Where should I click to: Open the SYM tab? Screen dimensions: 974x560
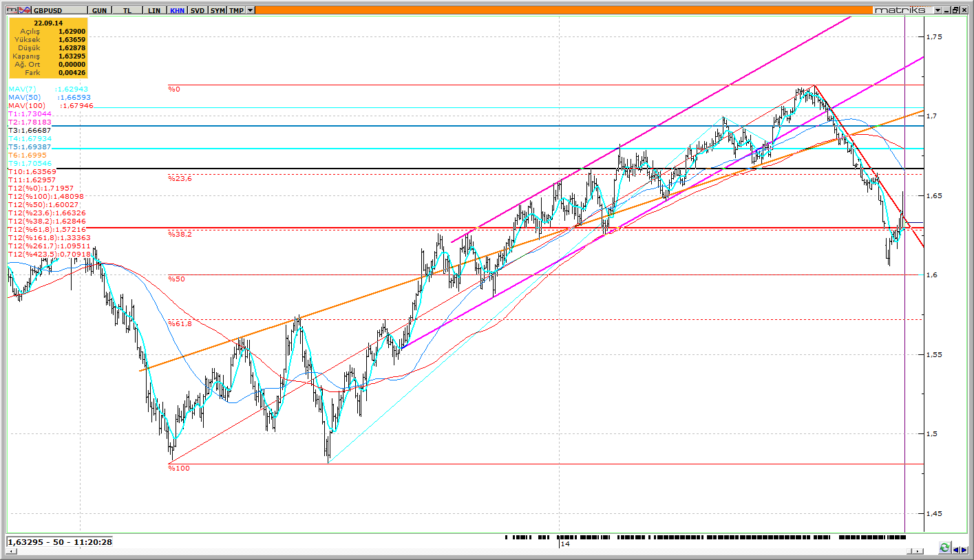218,10
